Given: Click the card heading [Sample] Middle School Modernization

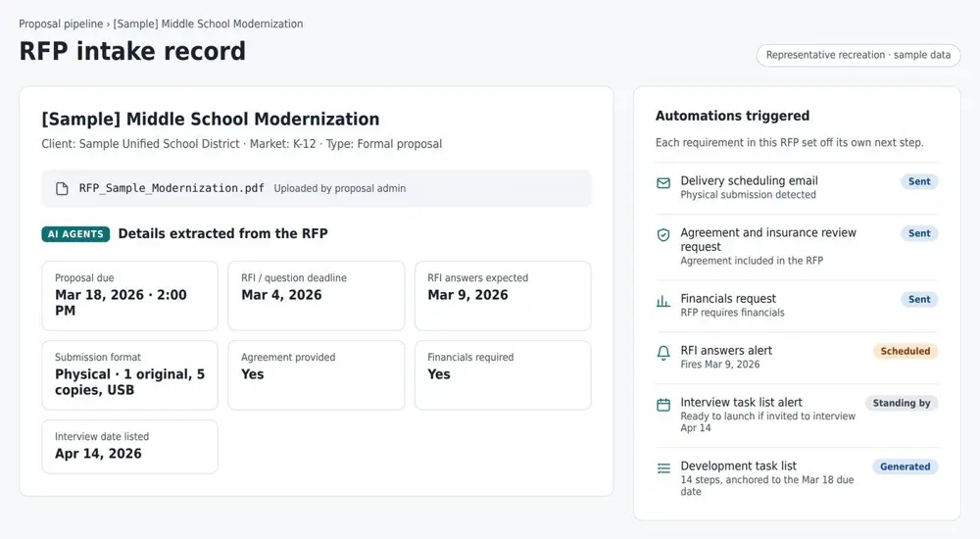Looking at the screenshot, I should [x=211, y=119].
